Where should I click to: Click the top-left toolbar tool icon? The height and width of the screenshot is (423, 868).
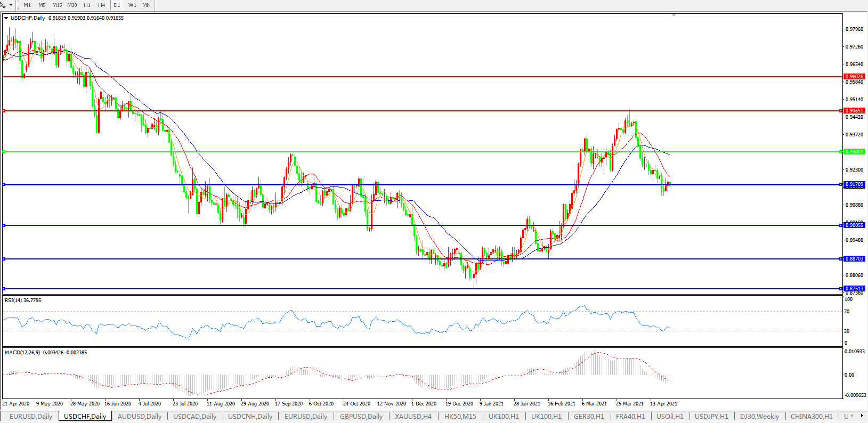click(x=3, y=5)
